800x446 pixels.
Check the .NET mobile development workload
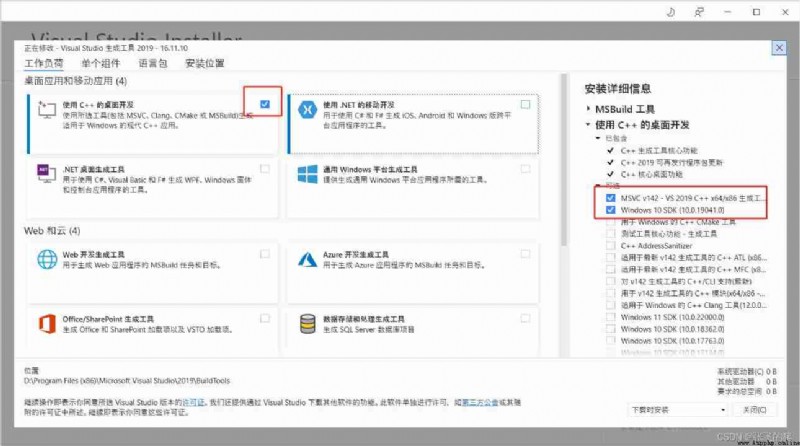coord(525,104)
